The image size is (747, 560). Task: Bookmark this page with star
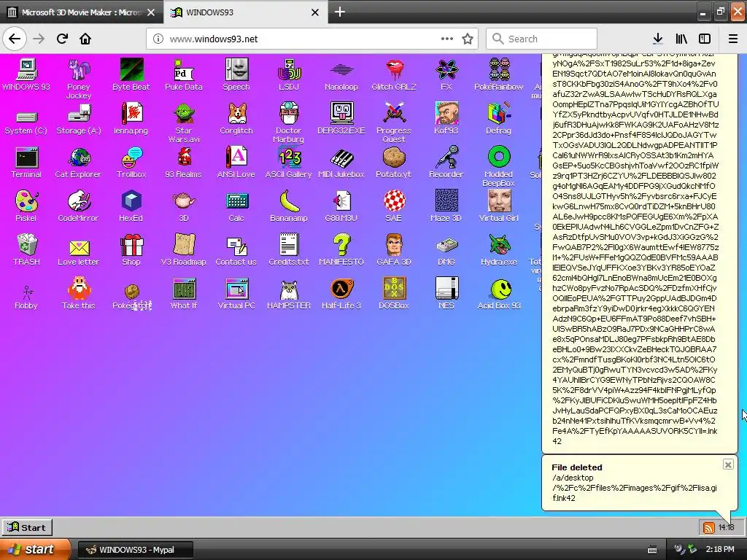[x=468, y=39]
